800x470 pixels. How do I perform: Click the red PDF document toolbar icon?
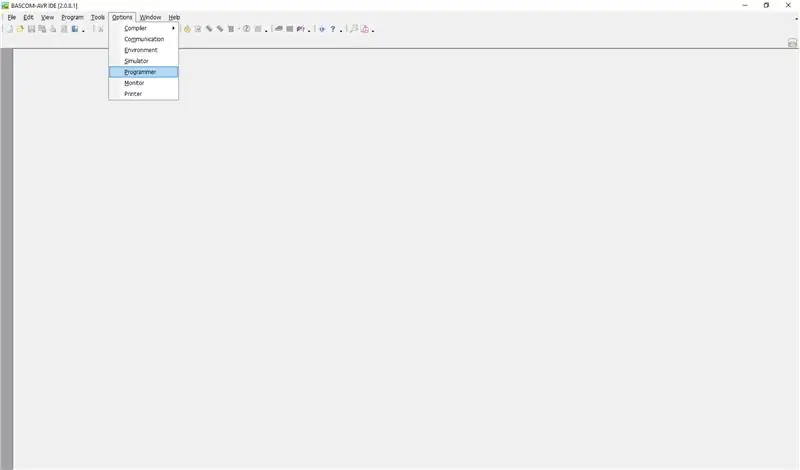coord(365,29)
